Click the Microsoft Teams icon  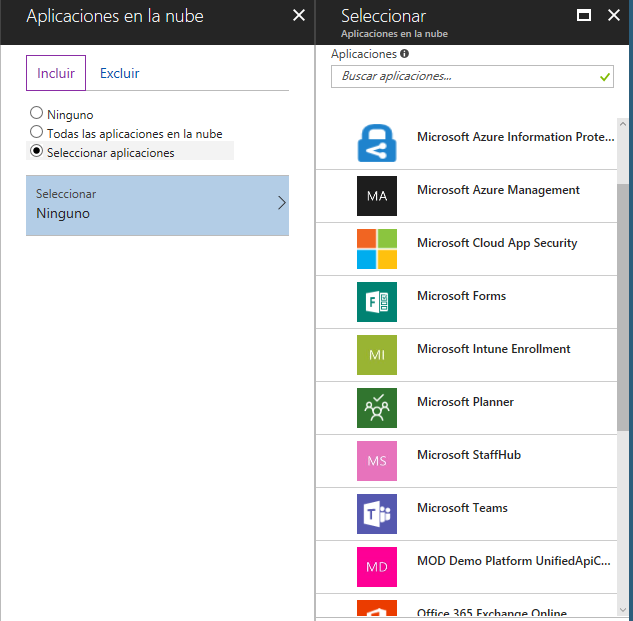click(x=377, y=514)
